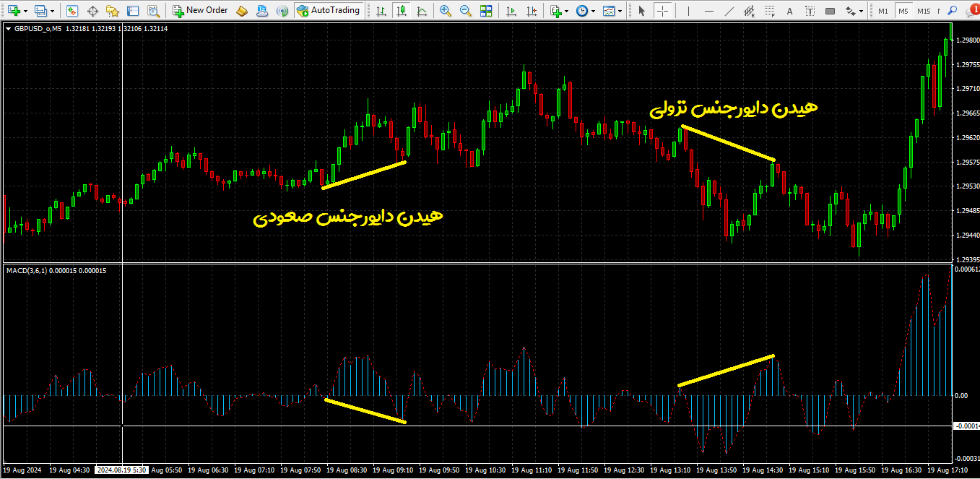Open the New Chart icon
980x479 pixels.
tap(14, 11)
